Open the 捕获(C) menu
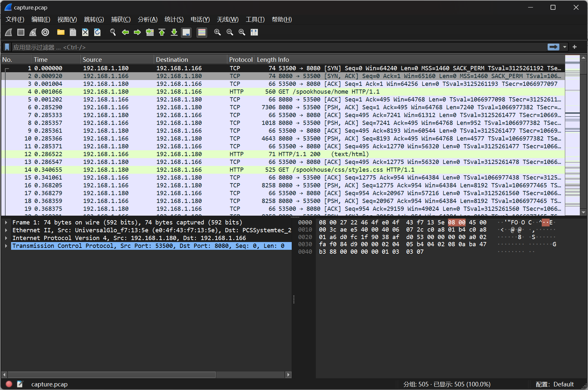 121,20
